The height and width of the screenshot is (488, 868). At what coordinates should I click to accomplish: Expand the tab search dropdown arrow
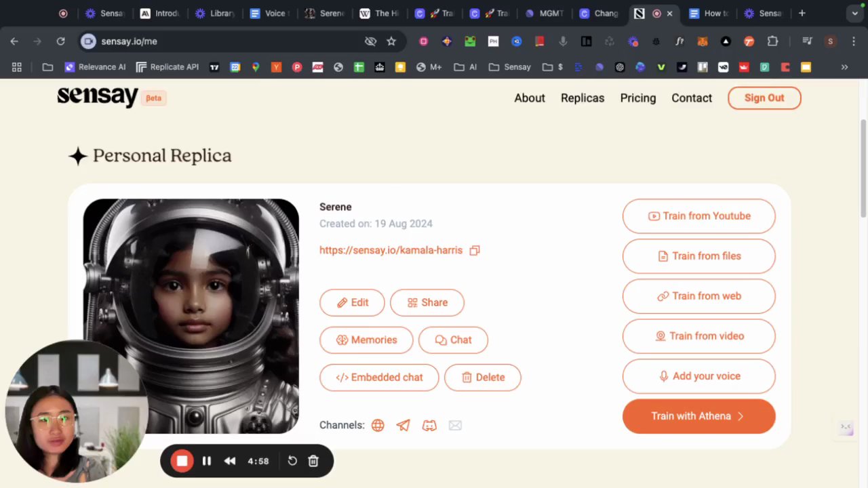click(x=855, y=13)
